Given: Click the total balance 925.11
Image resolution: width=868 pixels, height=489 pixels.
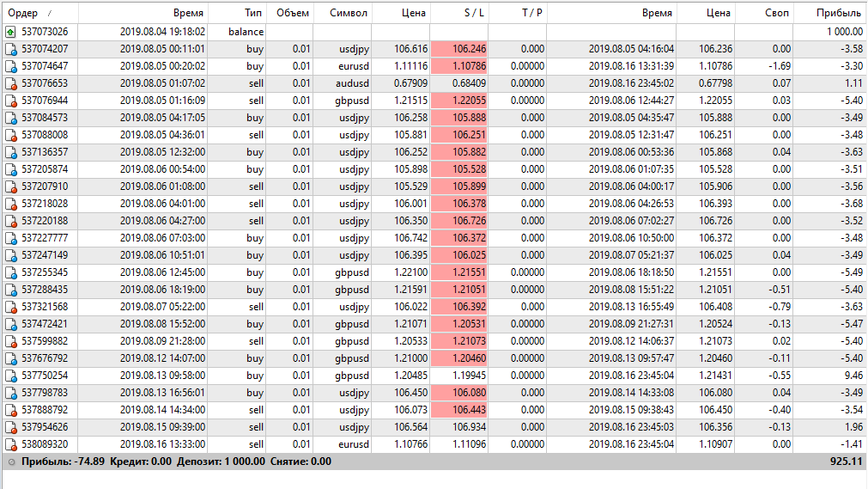Looking at the screenshot, I should tap(847, 461).
